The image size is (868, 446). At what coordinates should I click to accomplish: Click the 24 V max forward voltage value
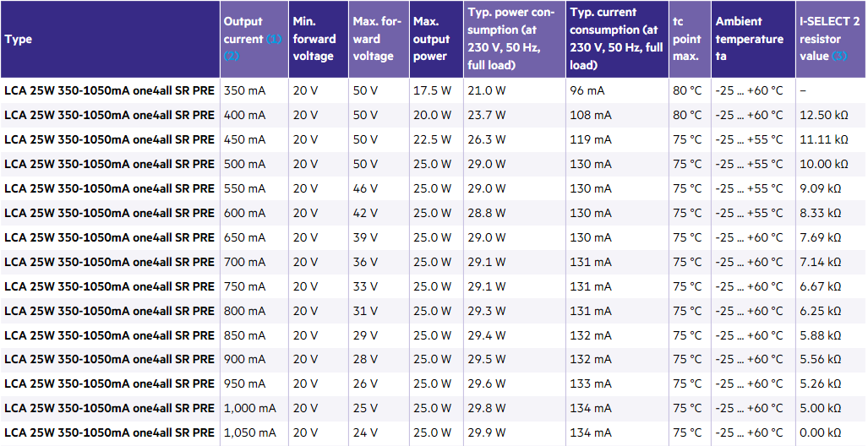[365, 432]
